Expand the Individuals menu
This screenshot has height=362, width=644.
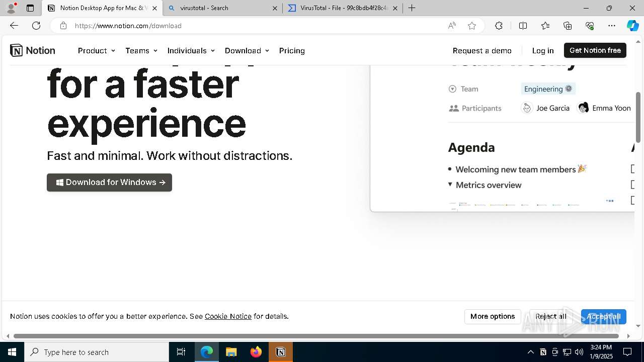pyautogui.click(x=191, y=50)
